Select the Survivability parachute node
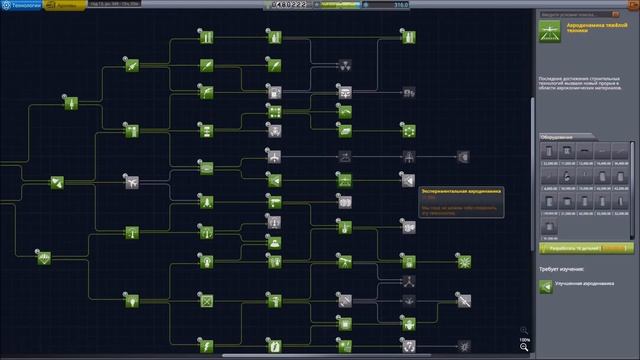Screen dimensions: 640x360 (44, 258)
